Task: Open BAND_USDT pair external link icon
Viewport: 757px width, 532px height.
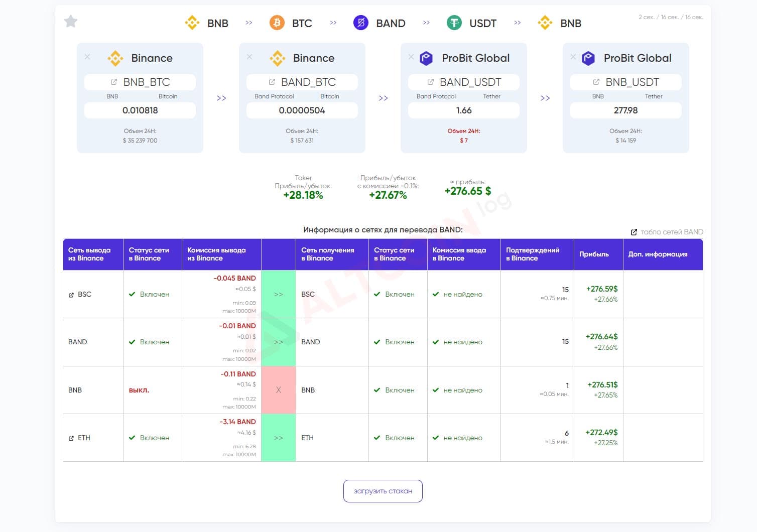Action: click(431, 82)
